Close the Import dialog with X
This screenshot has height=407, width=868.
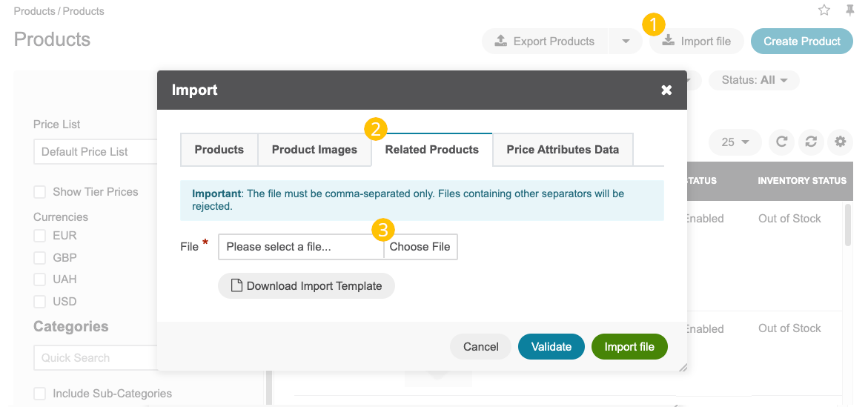[x=666, y=90]
